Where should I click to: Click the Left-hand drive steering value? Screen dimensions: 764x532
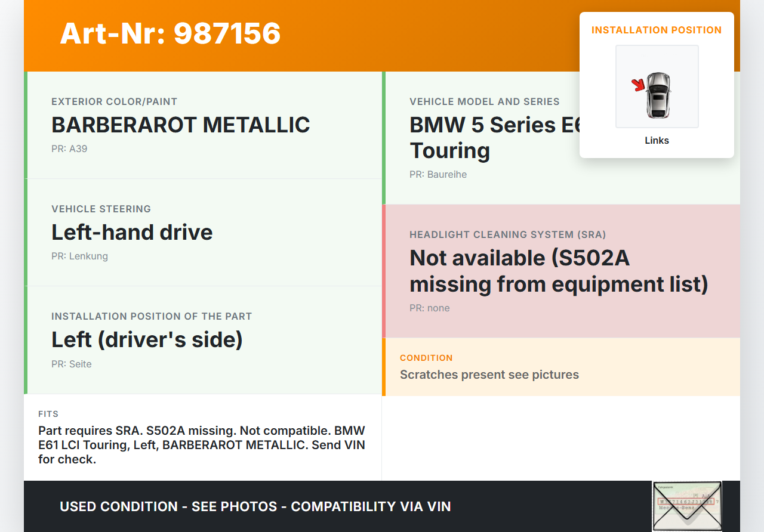coord(132,232)
